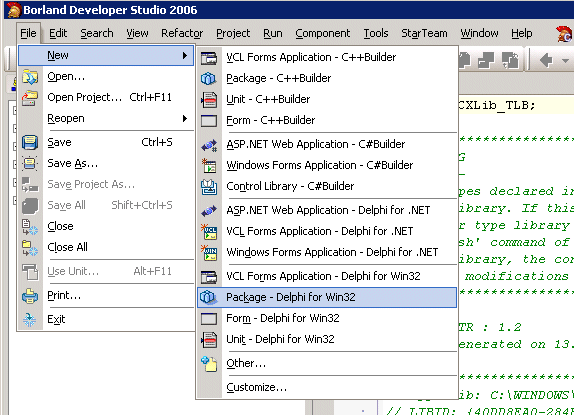Select Unit - C++Builder entry
The width and height of the screenshot is (574, 415).
coord(327,99)
